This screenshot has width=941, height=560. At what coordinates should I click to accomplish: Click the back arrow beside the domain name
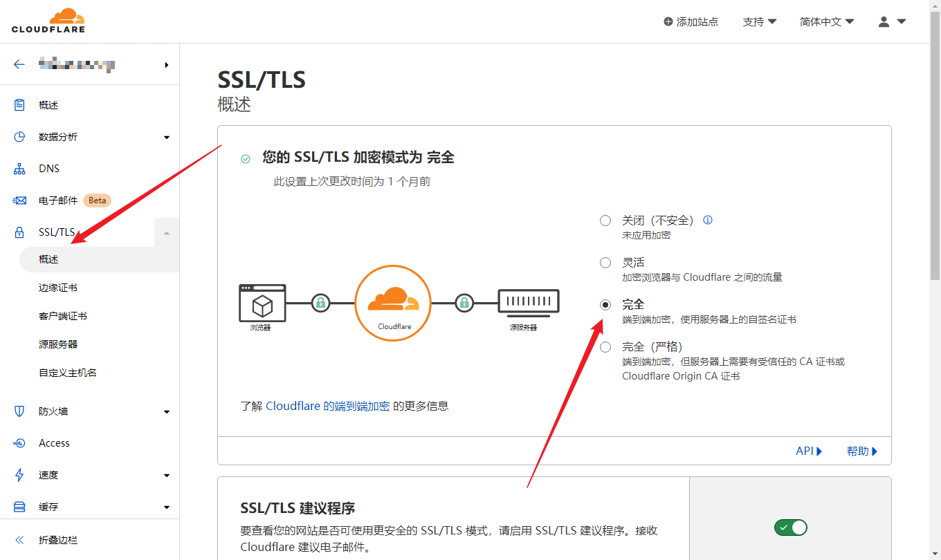click(19, 64)
